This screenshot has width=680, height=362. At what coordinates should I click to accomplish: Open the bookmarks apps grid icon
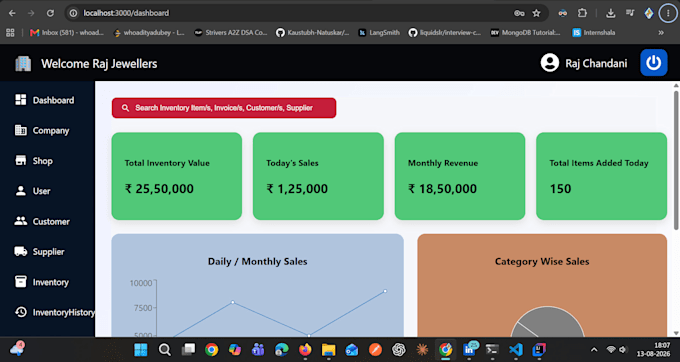point(10,33)
